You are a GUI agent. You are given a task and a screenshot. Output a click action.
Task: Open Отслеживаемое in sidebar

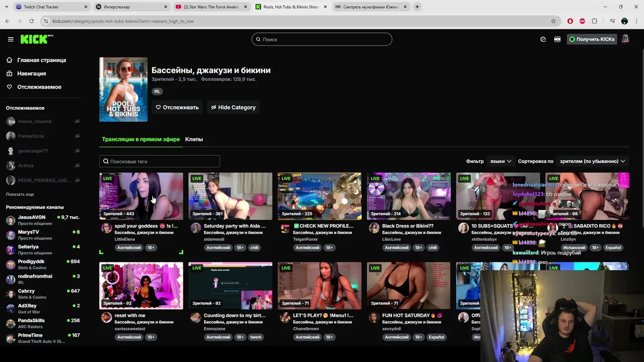(39, 87)
